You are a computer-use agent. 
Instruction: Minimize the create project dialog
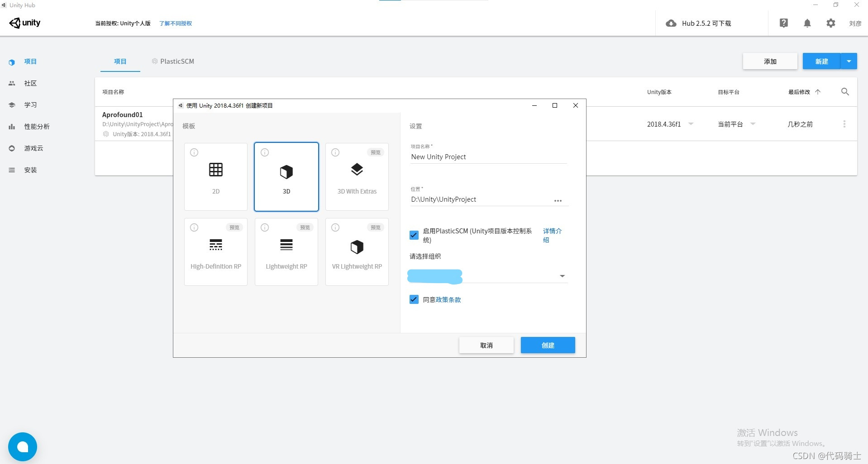coord(534,105)
